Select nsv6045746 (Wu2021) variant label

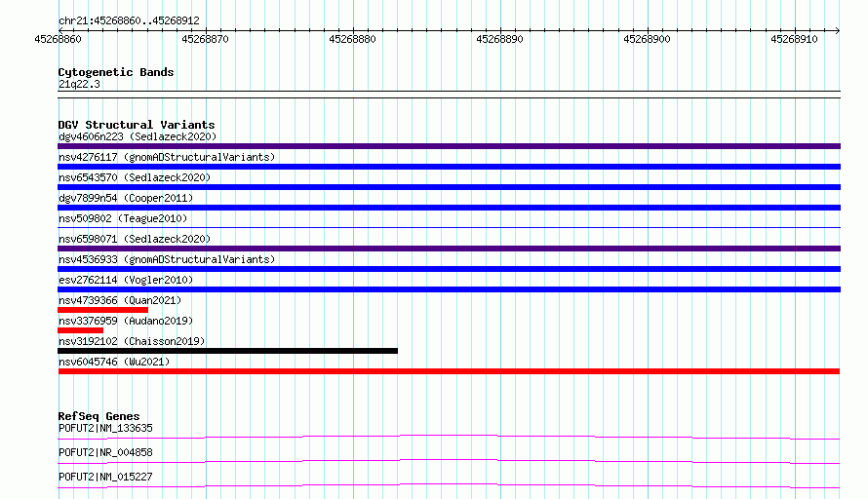pos(114,362)
